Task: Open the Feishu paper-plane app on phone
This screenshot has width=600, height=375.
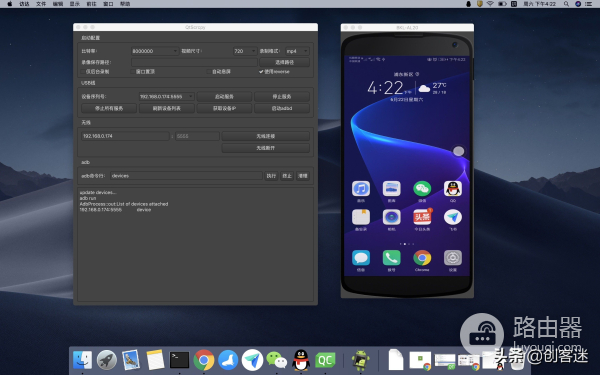Action: tap(453, 217)
